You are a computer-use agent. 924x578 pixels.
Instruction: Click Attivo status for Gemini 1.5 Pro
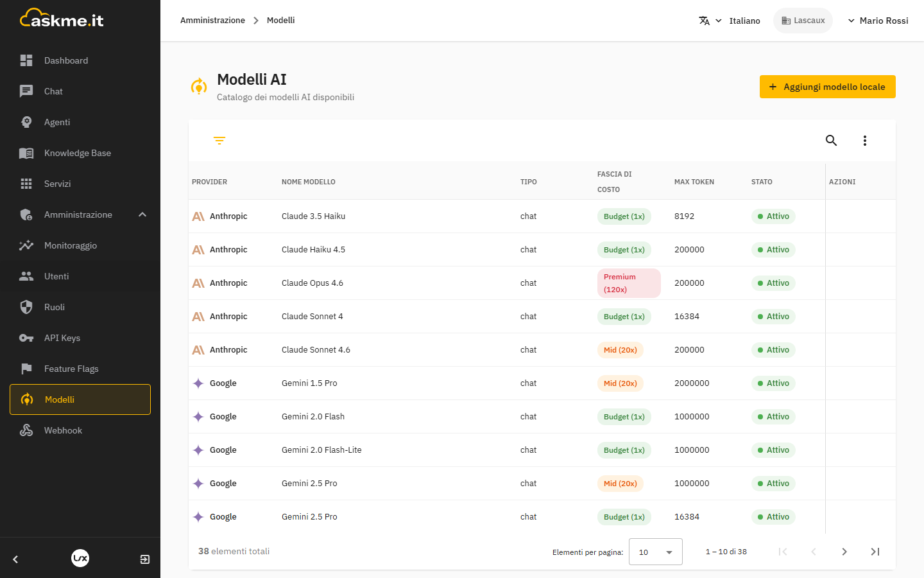pos(773,383)
